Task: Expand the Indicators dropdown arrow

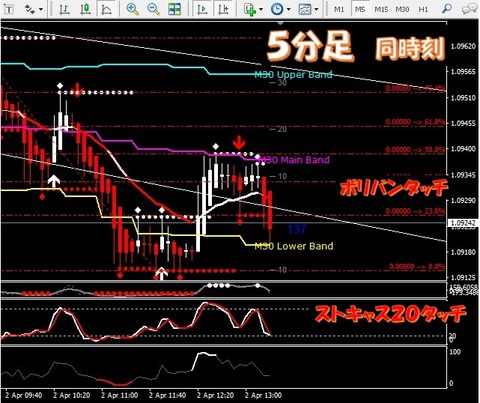Action: pos(261,9)
